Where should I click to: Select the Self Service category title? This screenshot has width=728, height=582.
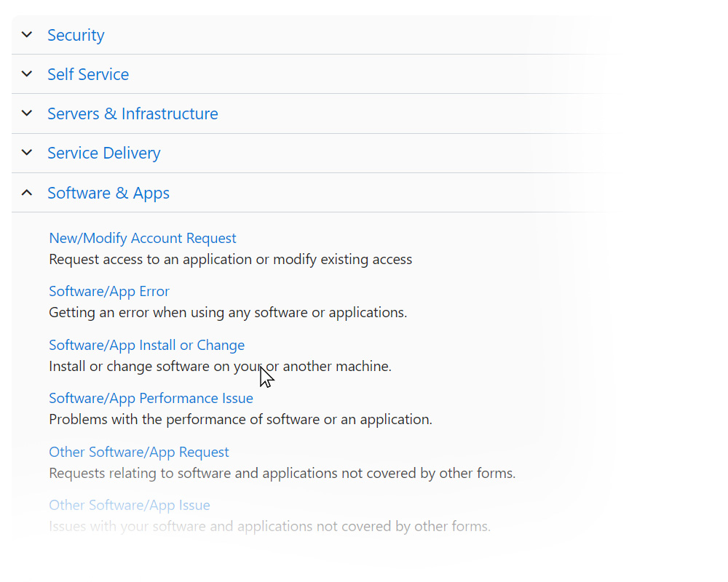(x=88, y=74)
